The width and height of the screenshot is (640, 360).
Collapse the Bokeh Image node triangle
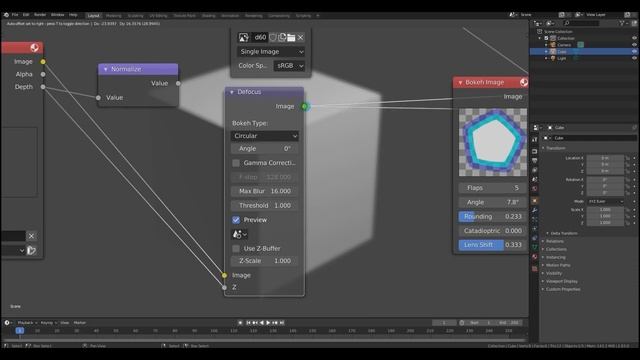point(460,82)
